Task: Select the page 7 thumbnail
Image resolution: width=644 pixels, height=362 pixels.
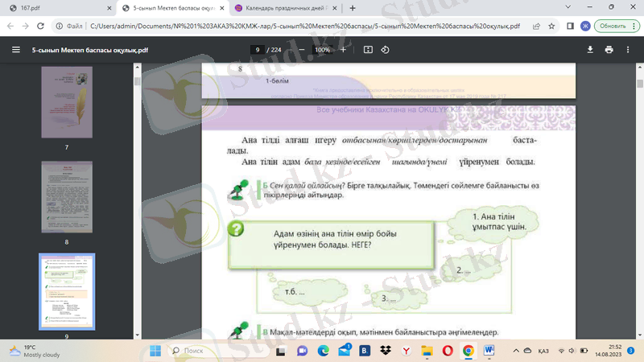Action: pos(67,102)
